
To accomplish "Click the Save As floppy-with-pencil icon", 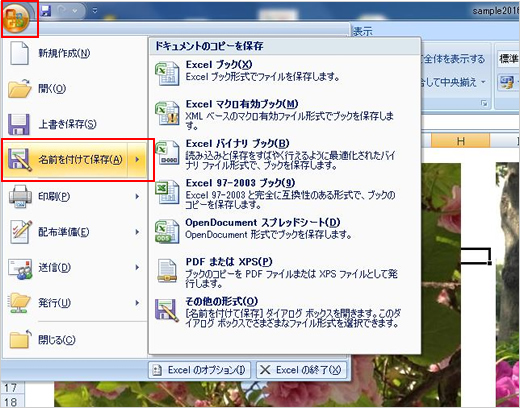I will (20, 160).
